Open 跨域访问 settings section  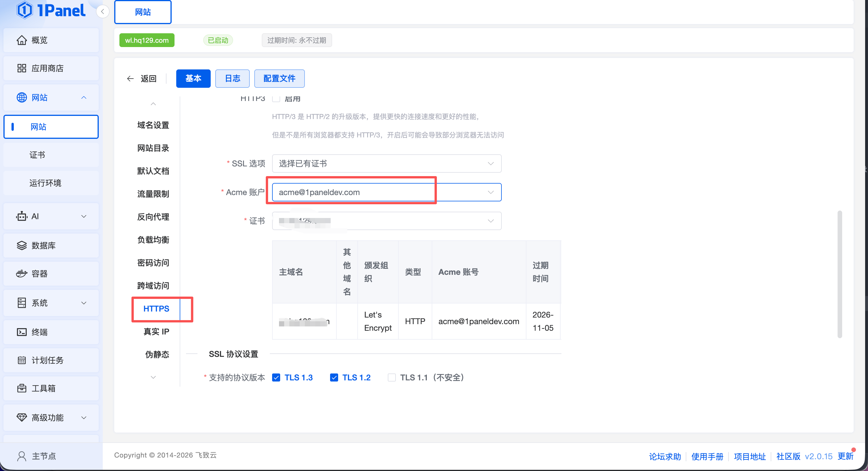pyautogui.click(x=153, y=285)
